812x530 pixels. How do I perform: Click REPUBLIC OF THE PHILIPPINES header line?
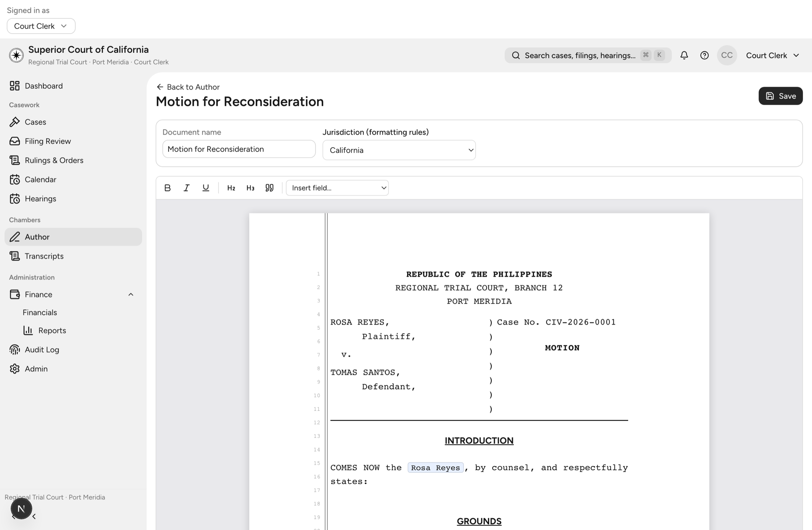click(x=479, y=274)
